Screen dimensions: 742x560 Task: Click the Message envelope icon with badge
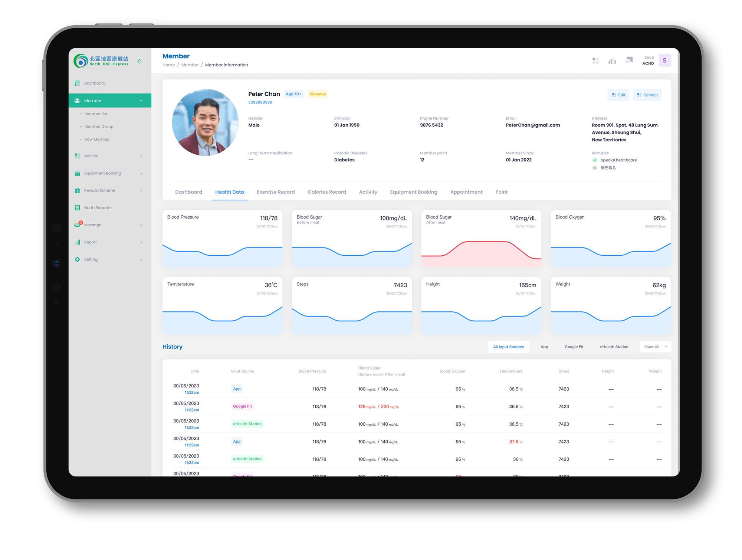pos(78,225)
